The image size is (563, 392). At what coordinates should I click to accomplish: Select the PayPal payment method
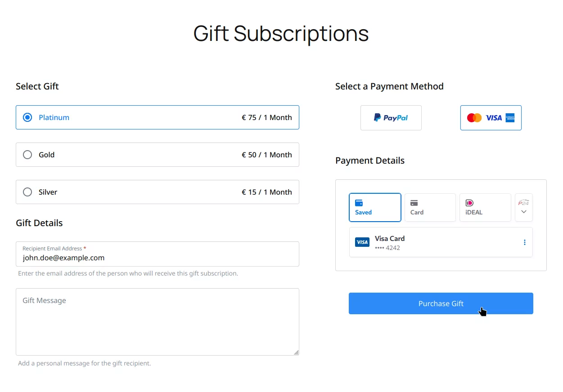click(x=391, y=118)
